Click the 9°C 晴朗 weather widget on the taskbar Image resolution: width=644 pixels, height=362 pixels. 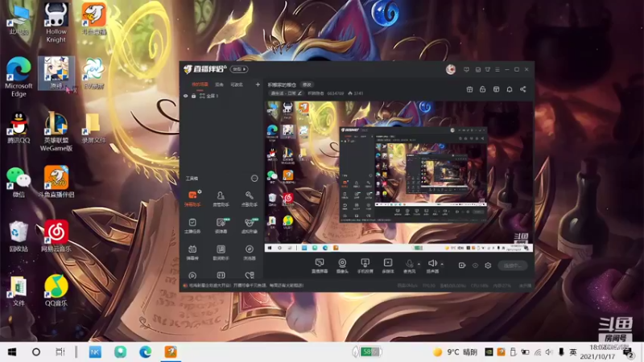[456, 352]
